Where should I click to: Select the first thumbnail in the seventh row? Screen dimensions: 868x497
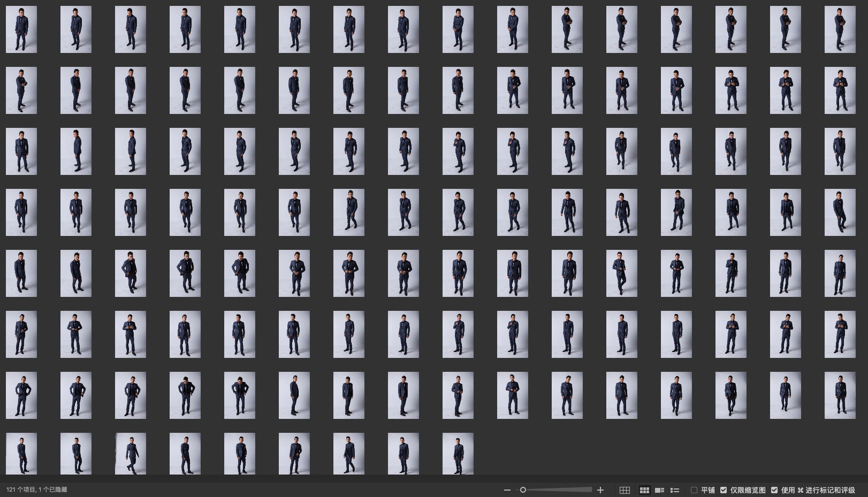pos(21,395)
